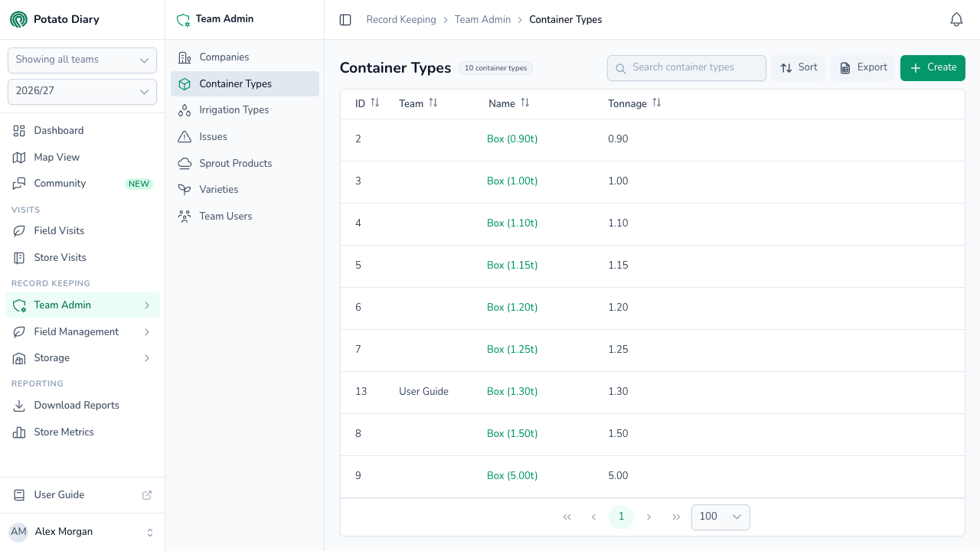Click the Potato Diary logo icon
The height and width of the screenshot is (551, 980).
point(18,20)
